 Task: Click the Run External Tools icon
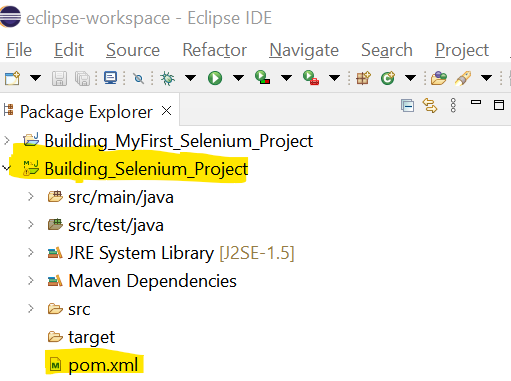311,78
